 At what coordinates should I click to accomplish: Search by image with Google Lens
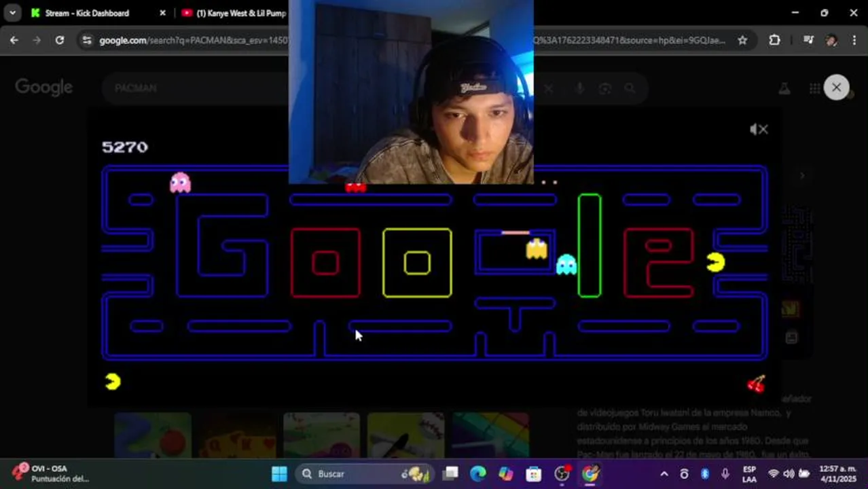(604, 88)
